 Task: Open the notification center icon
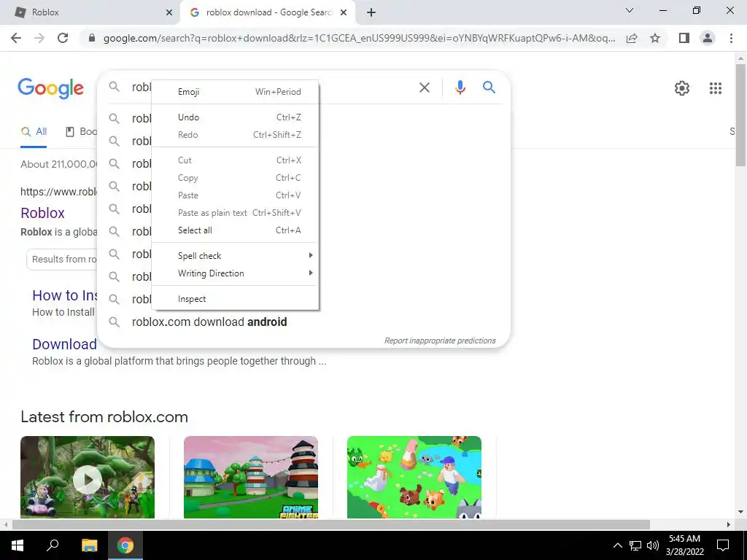pyautogui.click(x=723, y=545)
